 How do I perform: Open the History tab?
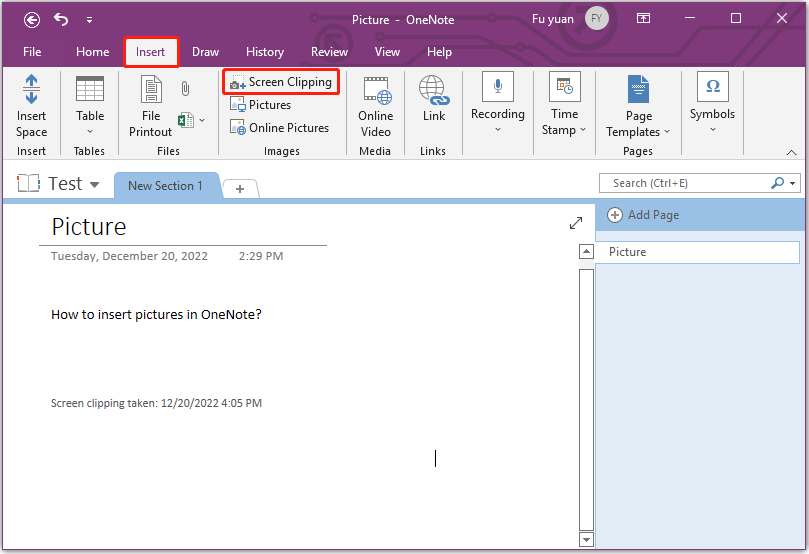tap(265, 52)
